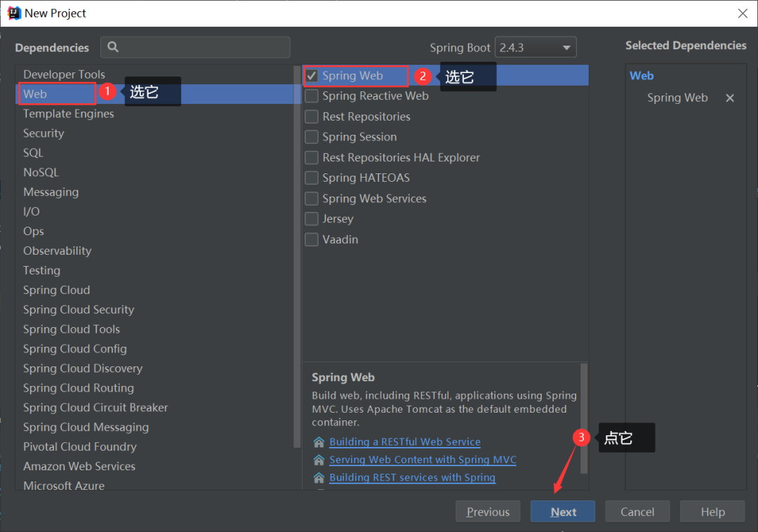Click the search magnifier icon in Dependencies

tap(113, 47)
